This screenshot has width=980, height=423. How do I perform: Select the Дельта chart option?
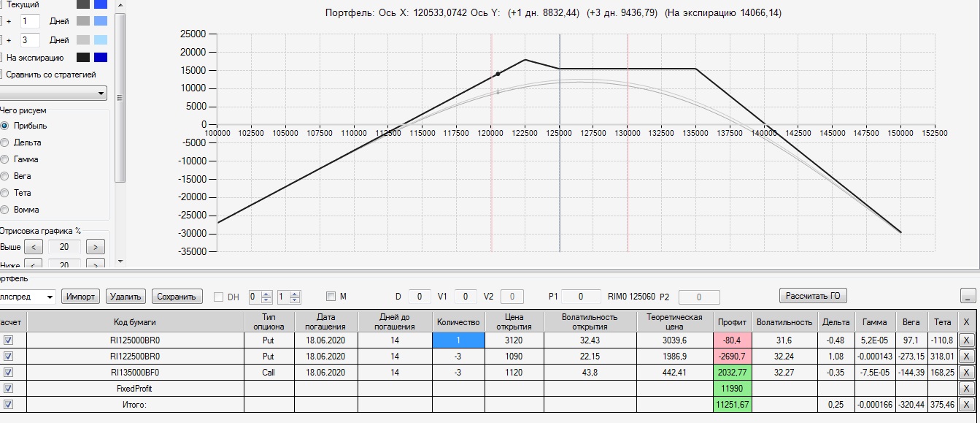pyautogui.click(x=4, y=142)
